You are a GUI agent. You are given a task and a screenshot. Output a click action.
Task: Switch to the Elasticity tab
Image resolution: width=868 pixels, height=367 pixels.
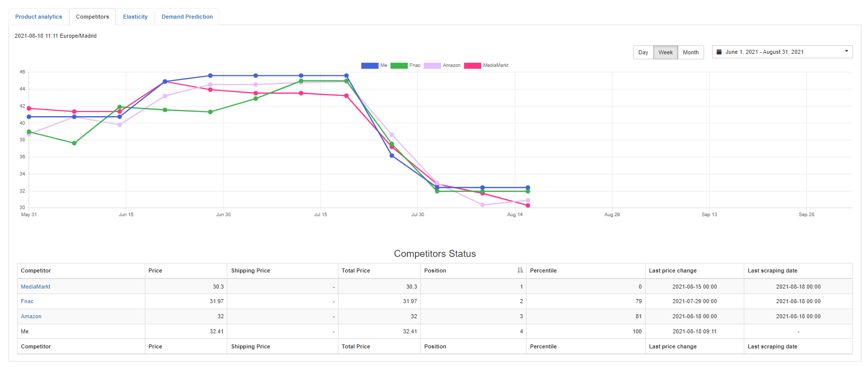[135, 17]
